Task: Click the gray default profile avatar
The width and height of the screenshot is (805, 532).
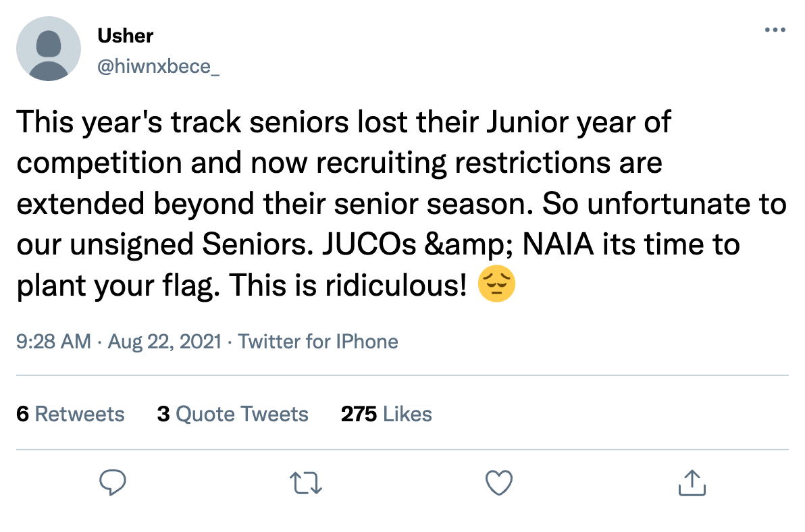Action: [x=49, y=49]
